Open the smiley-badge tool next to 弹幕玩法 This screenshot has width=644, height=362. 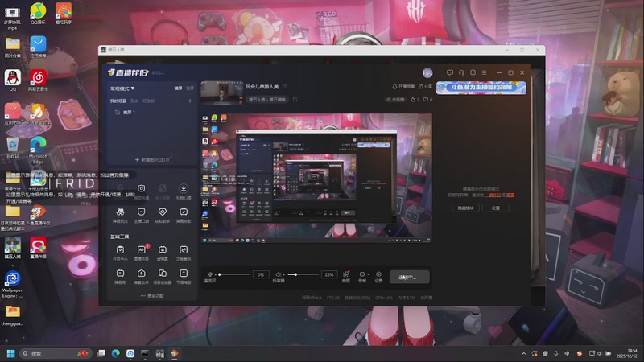coord(142,215)
